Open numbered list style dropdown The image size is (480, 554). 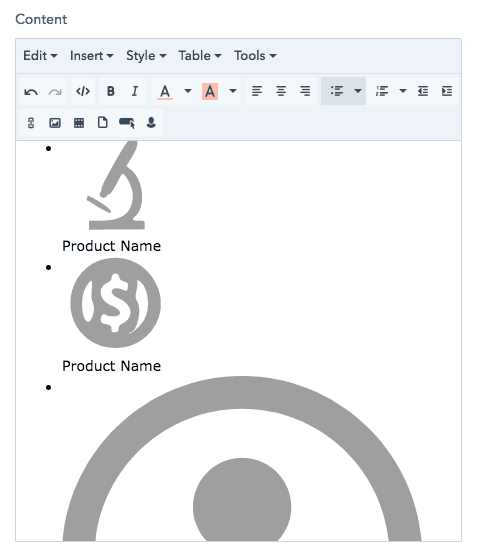(403, 91)
